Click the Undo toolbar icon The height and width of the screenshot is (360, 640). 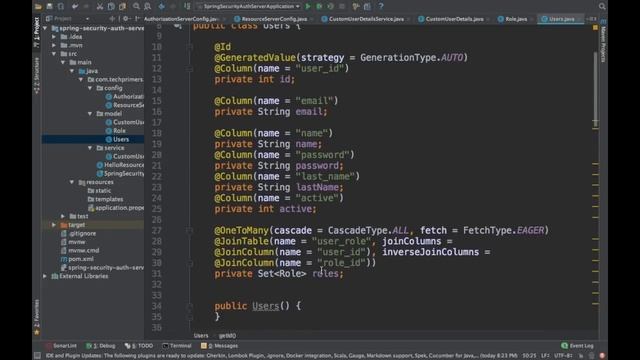[75, 6]
